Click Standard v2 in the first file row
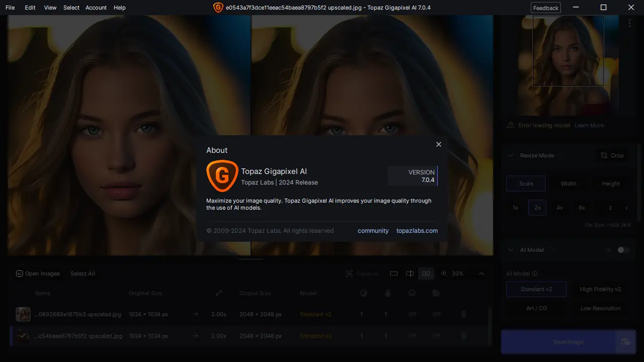 315,314
